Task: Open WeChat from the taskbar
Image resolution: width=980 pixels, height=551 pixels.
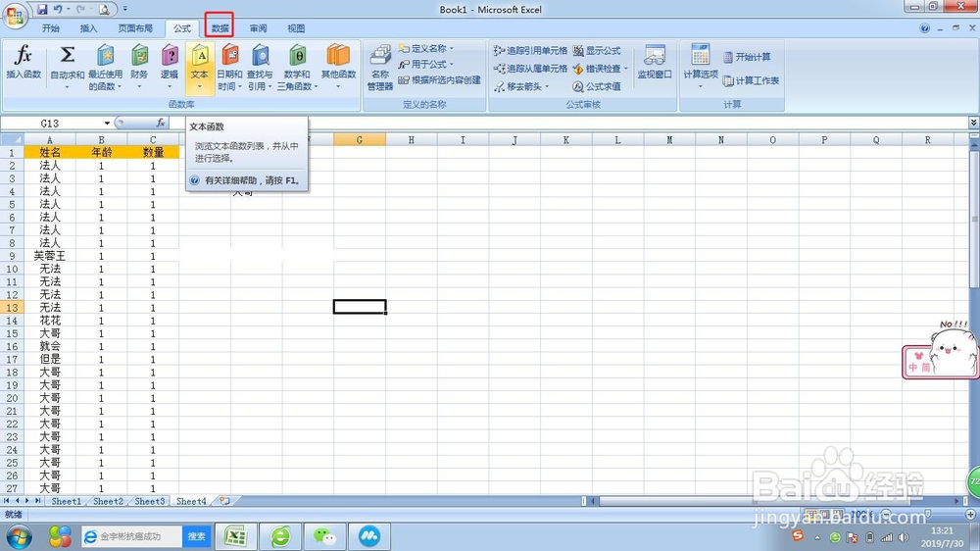Action: tap(324, 536)
